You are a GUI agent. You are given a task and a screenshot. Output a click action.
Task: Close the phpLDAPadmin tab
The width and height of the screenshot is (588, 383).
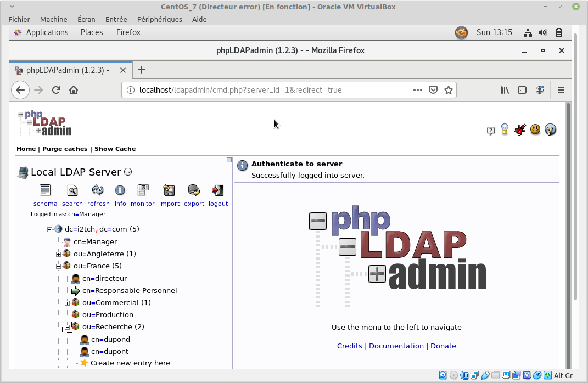click(x=122, y=70)
